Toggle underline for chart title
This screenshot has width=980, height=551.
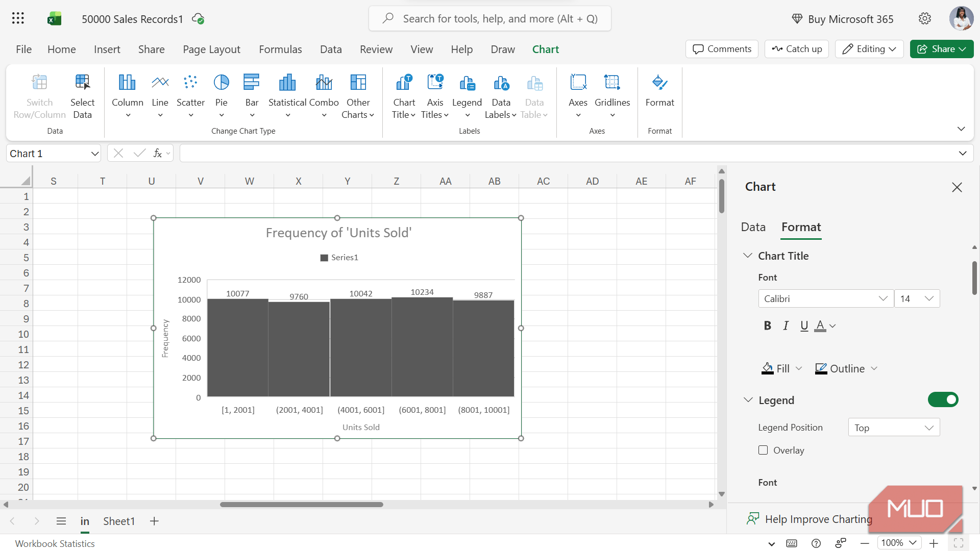[804, 325]
